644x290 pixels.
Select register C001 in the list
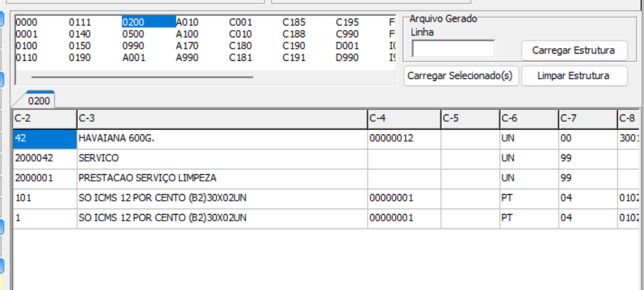pos(240,22)
